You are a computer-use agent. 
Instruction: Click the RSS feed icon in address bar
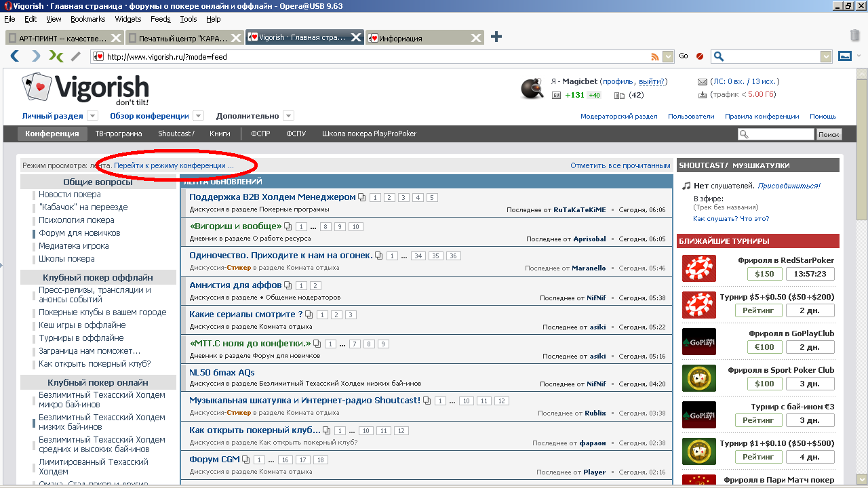pos(654,57)
